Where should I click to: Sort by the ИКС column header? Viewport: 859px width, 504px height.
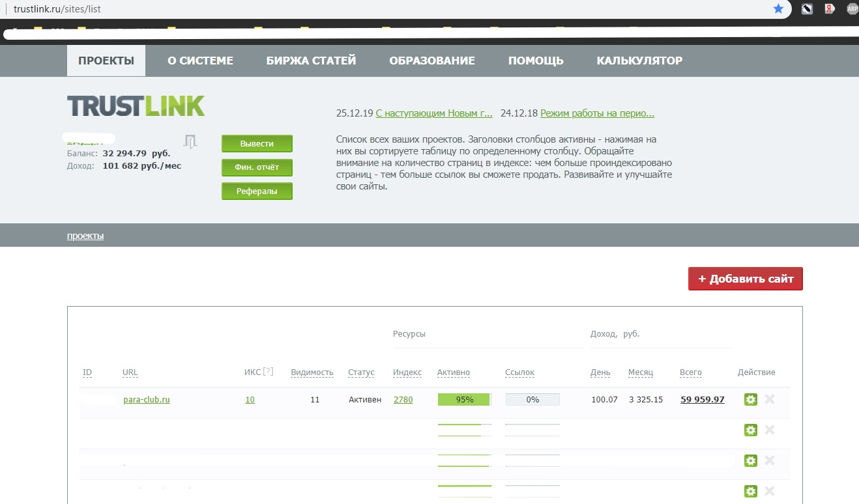pyautogui.click(x=252, y=372)
